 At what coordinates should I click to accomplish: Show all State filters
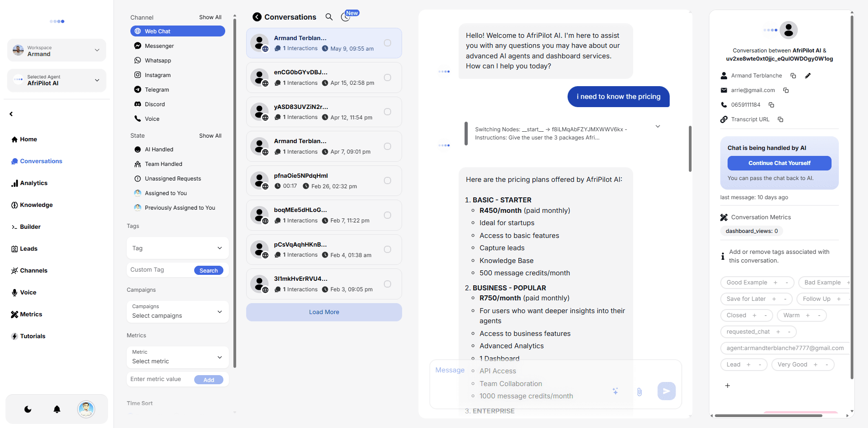coord(210,136)
